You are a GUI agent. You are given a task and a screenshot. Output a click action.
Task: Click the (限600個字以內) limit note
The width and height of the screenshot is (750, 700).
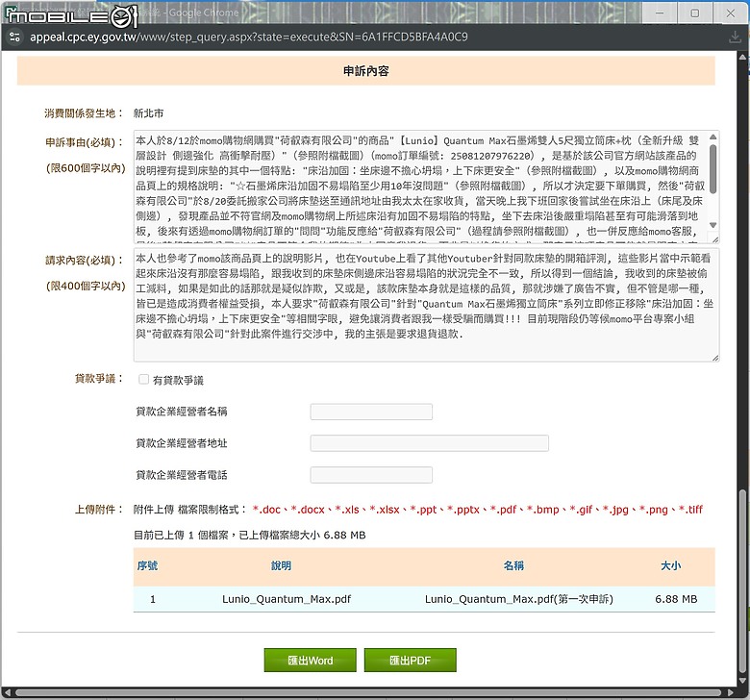[86, 168]
